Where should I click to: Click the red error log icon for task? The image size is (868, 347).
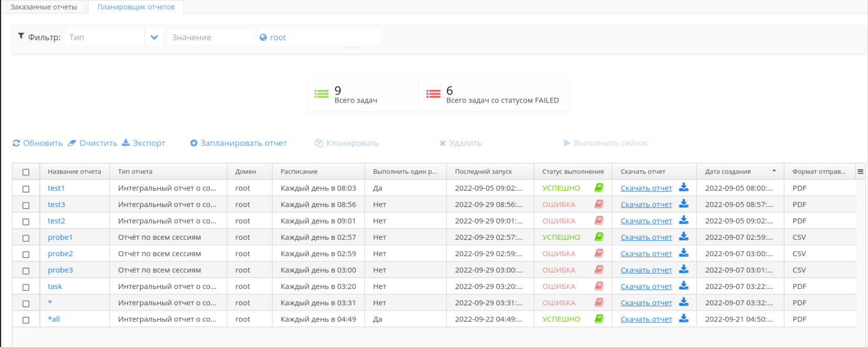point(599,286)
